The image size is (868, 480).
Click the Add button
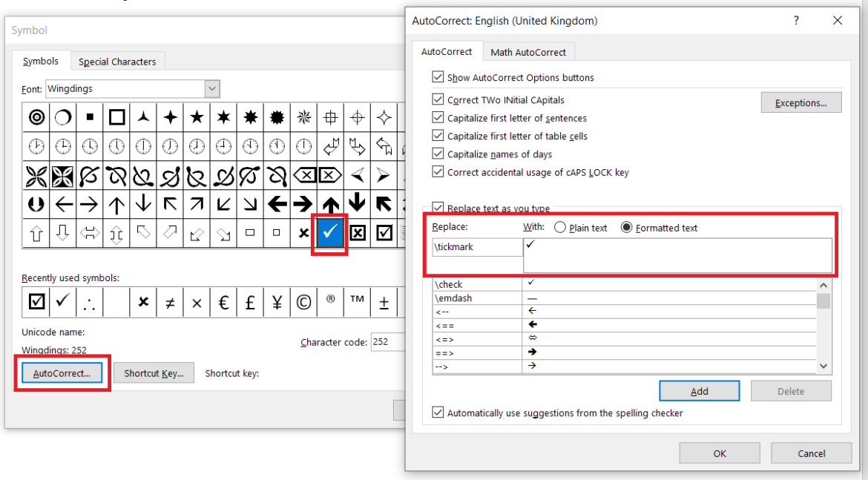coord(699,391)
